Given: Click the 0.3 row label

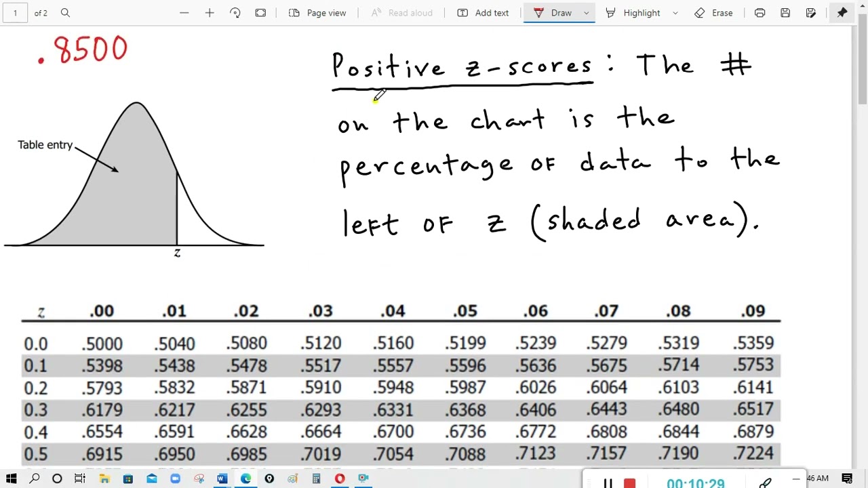Looking at the screenshot, I should pos(35,409).
